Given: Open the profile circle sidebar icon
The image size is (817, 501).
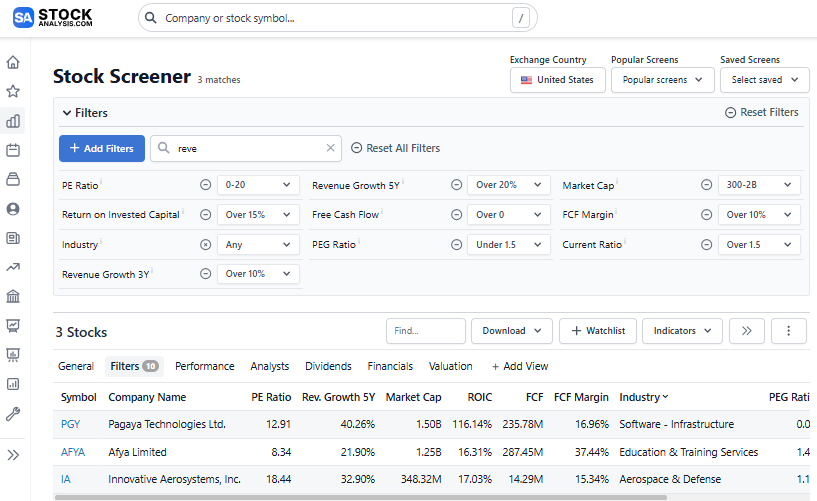Looking at the screenshot, I should click(13, 209).
